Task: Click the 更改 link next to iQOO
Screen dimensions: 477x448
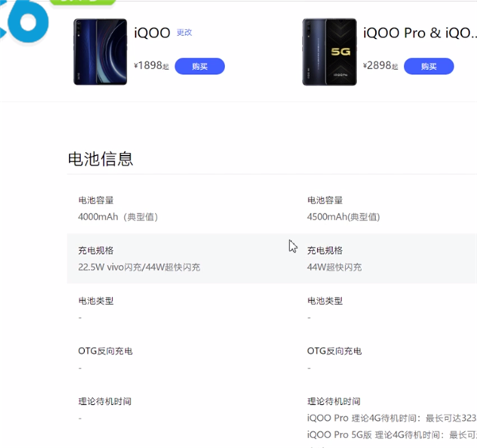Action: (x=184, y=33)
